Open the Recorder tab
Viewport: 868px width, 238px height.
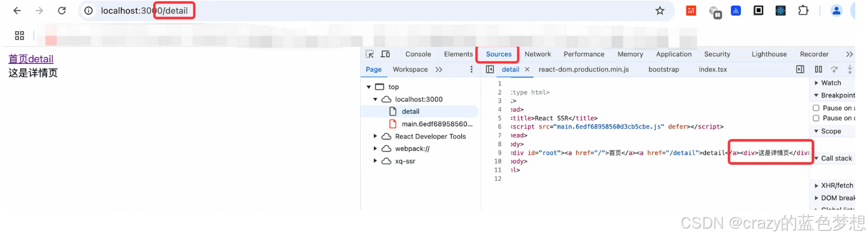pyautogui.click(x=814, y=54)
